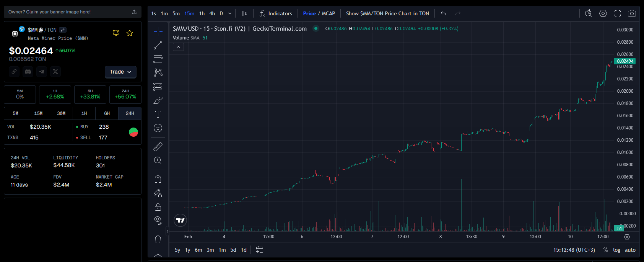This screenshot has height=262, width=644.
Task: Select the text annotation tool
Action: 158,114
